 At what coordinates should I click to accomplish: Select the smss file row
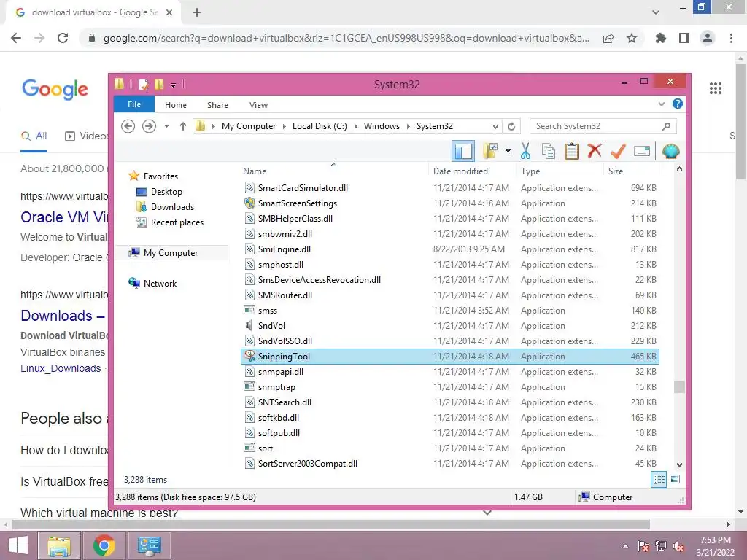click(x=449, y=311)
